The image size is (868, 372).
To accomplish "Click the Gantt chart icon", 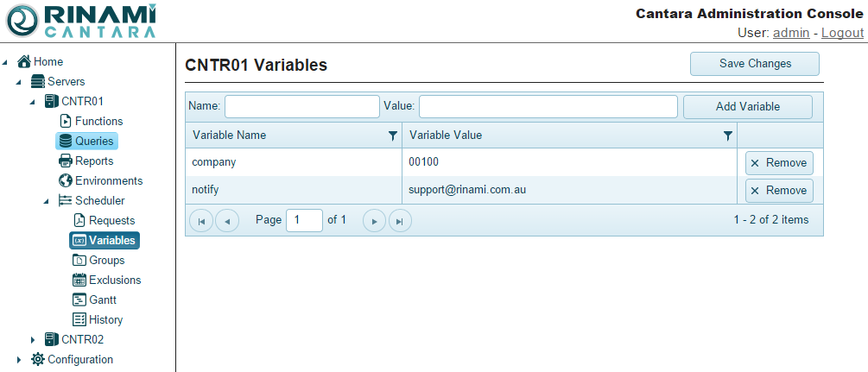I will pos(79,300).
